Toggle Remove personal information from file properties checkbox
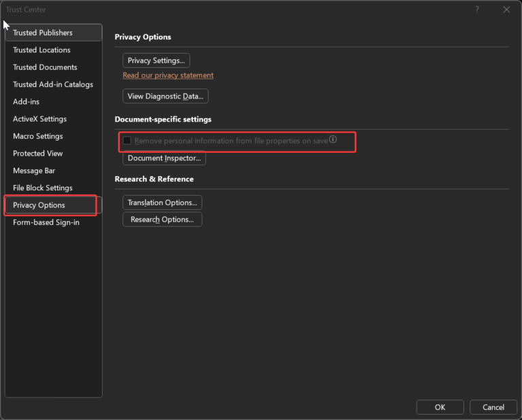This screenshot has width=522, height=420. click(127, 141)
